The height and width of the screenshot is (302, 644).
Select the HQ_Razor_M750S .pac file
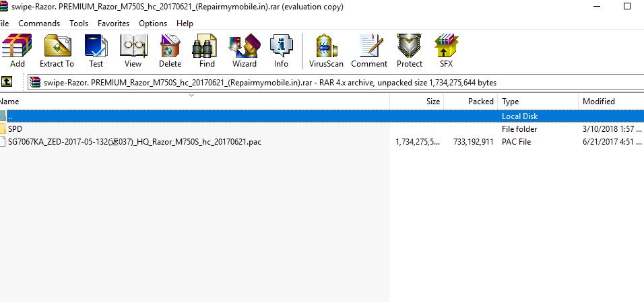click(135, 142)
